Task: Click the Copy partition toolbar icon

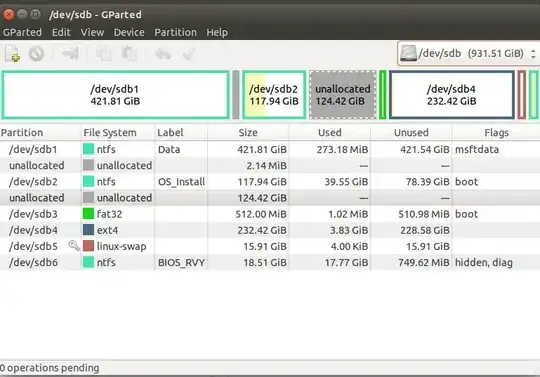Action: pos(103,54)
